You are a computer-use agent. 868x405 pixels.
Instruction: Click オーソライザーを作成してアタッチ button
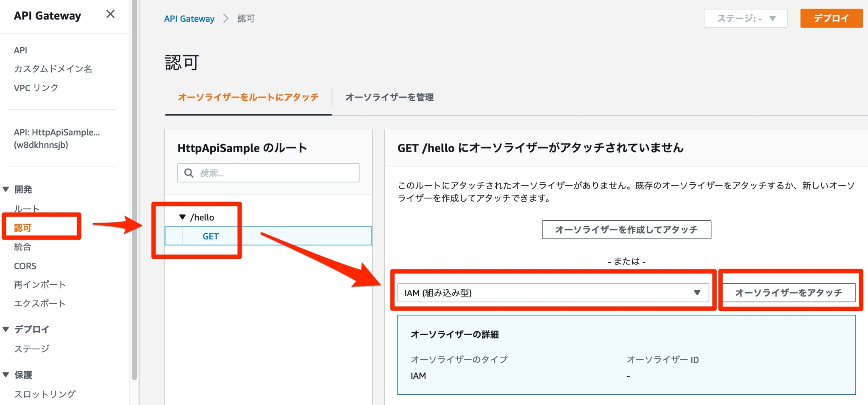point(626,230)
